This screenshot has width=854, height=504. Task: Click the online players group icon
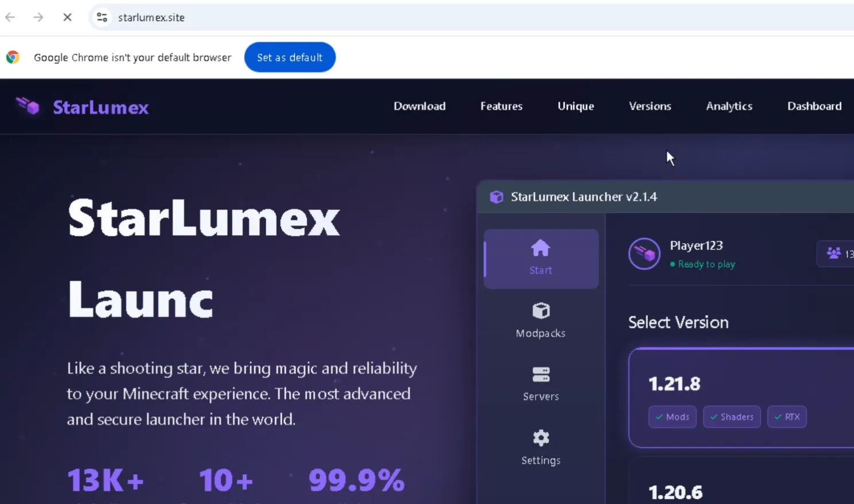tap(833, 253)
